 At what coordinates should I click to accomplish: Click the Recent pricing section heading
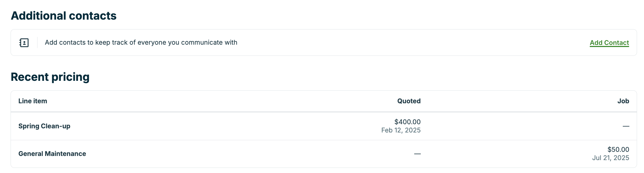pos(50,77)
